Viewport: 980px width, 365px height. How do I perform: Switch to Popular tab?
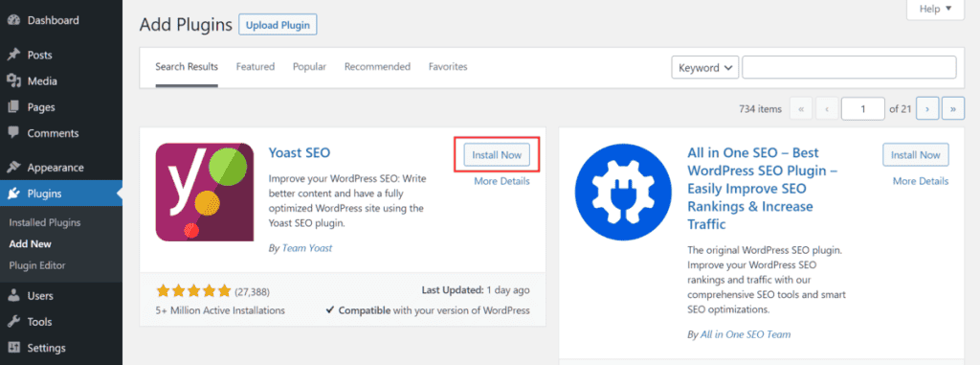click(309, 66)
